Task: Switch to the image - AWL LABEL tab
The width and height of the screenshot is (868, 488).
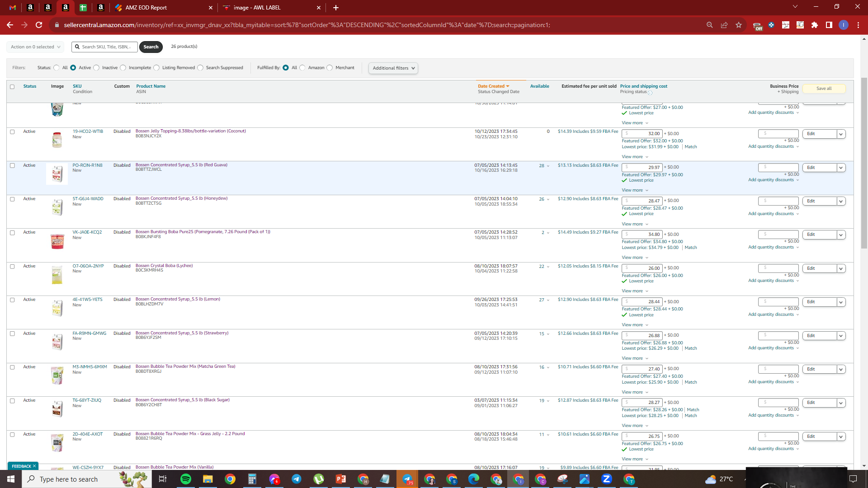Action: (x=272, y=8)
